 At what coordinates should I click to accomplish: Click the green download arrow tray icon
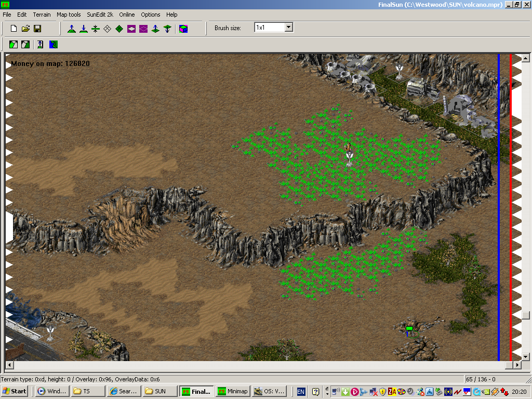(345, 392)
